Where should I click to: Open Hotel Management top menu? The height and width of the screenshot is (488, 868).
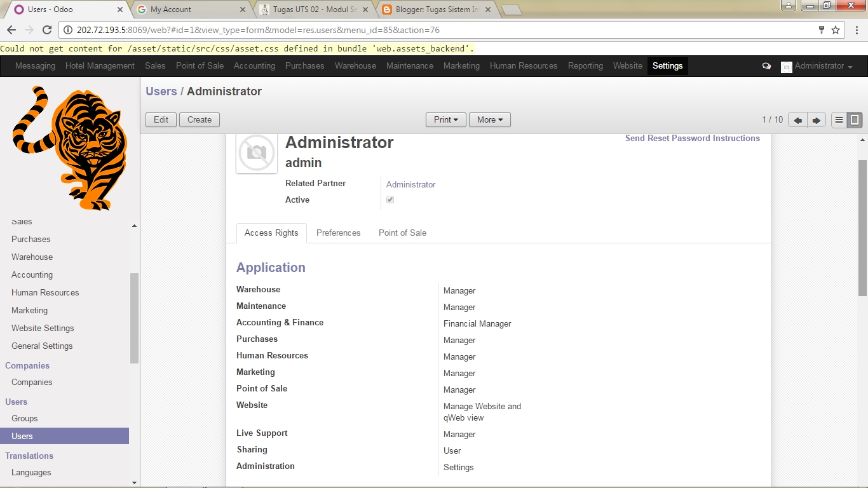100,66
